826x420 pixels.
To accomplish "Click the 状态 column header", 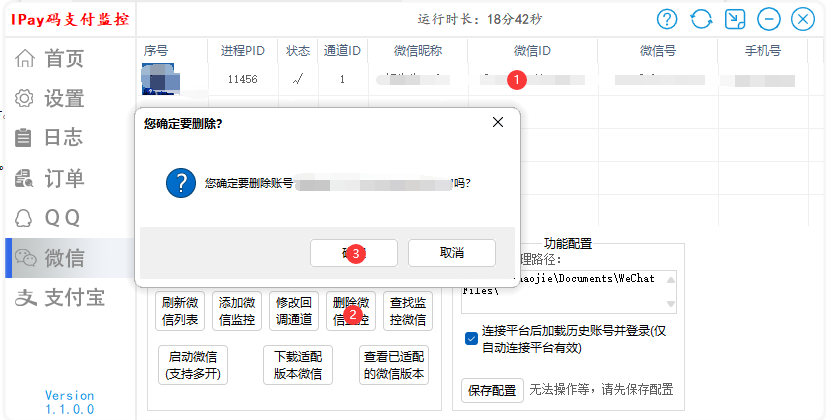I will click(x=298, y=51).
